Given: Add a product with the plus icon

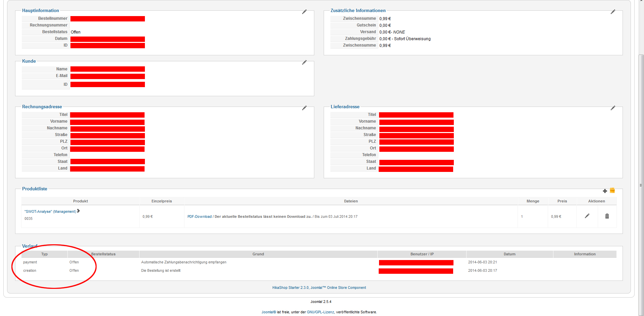Looking at the screenshot, I should click(x=605, y=191).
